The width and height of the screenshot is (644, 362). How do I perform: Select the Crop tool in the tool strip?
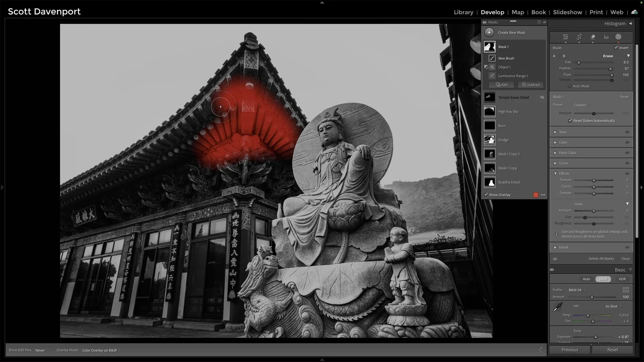pyautogui.click(x=579, y=37)
